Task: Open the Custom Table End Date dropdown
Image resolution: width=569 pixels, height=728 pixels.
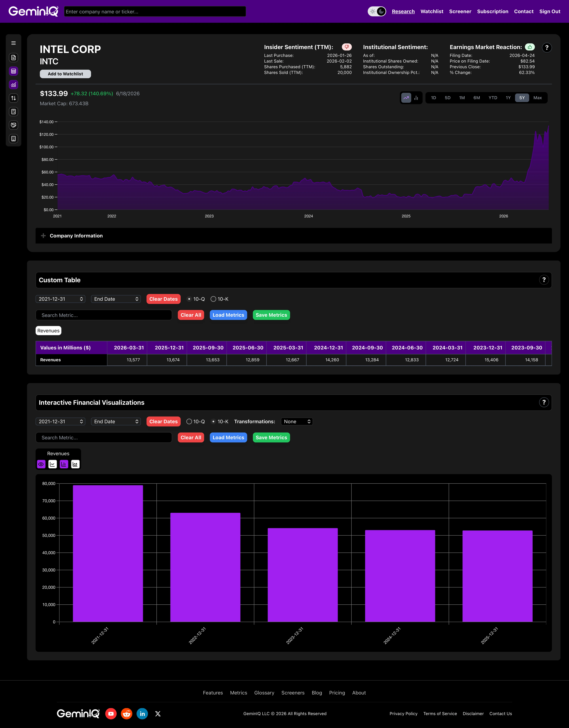Action: (x=116, y=299)
